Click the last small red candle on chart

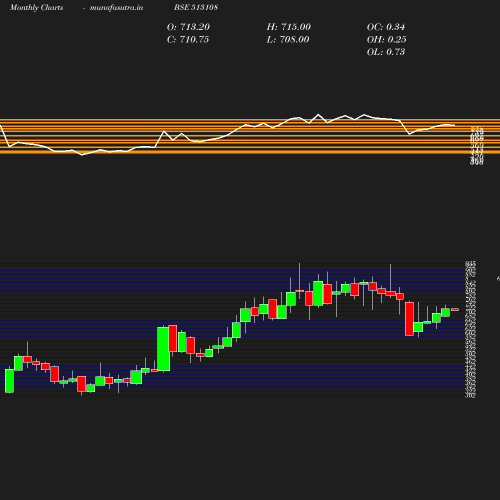[x=455, y=310]
